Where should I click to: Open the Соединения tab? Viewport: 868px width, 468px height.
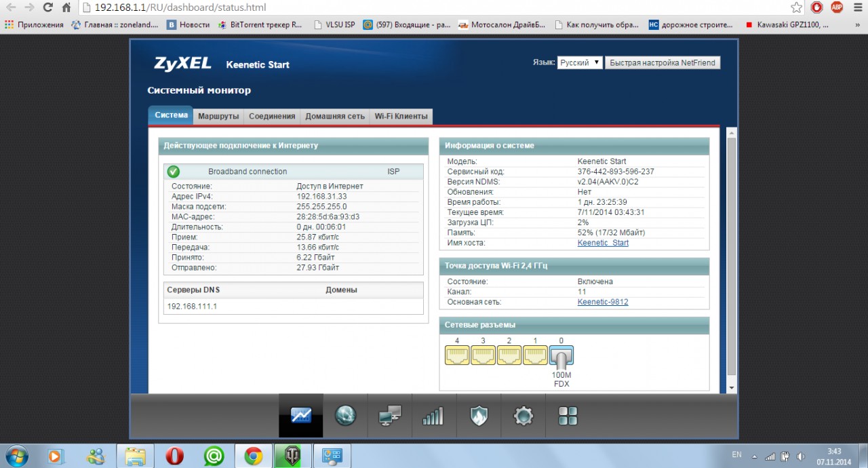(x=272, y=116)
